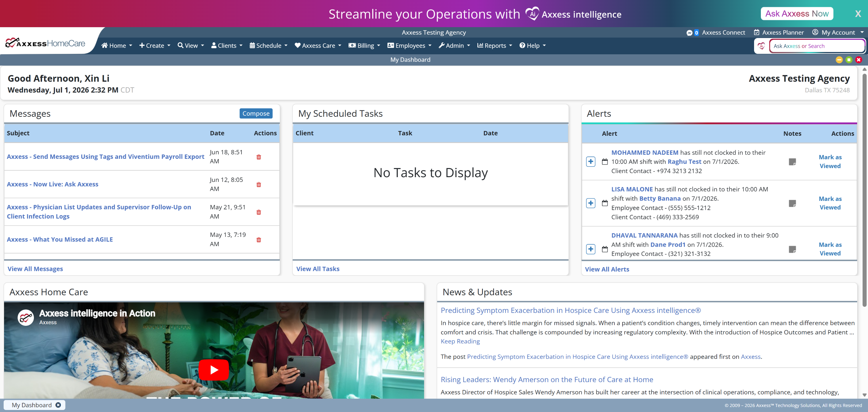Expand the DHAVAL TANNARANA alert details
The image size is (868, 412).
[591, 249]
